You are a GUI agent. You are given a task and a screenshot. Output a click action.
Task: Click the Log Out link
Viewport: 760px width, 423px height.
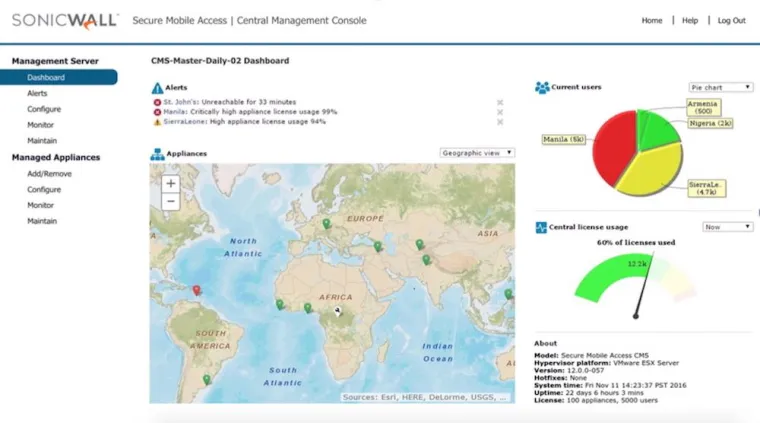(x=731, y=20)
